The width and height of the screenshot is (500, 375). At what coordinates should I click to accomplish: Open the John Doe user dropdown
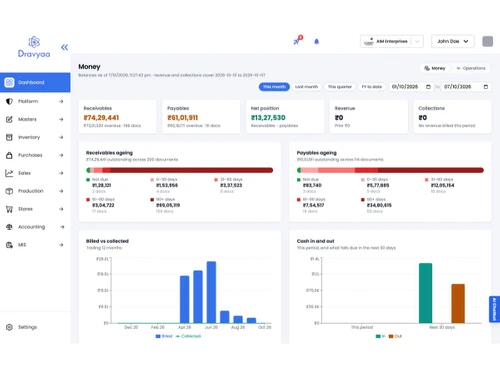point(453,41)
